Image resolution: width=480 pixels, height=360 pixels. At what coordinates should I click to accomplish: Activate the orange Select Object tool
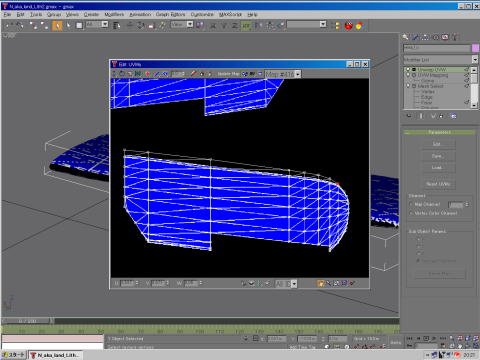57,25
